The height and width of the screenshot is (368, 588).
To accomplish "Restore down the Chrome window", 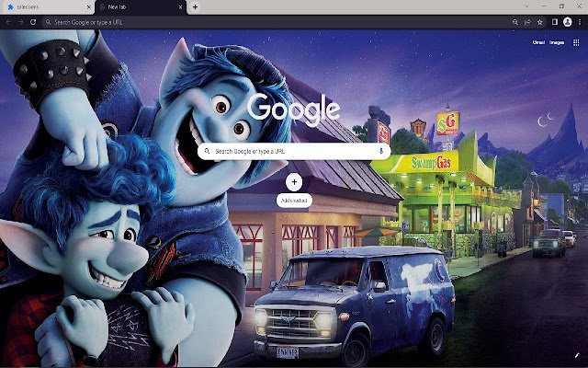I will click(x=561, y=6).
